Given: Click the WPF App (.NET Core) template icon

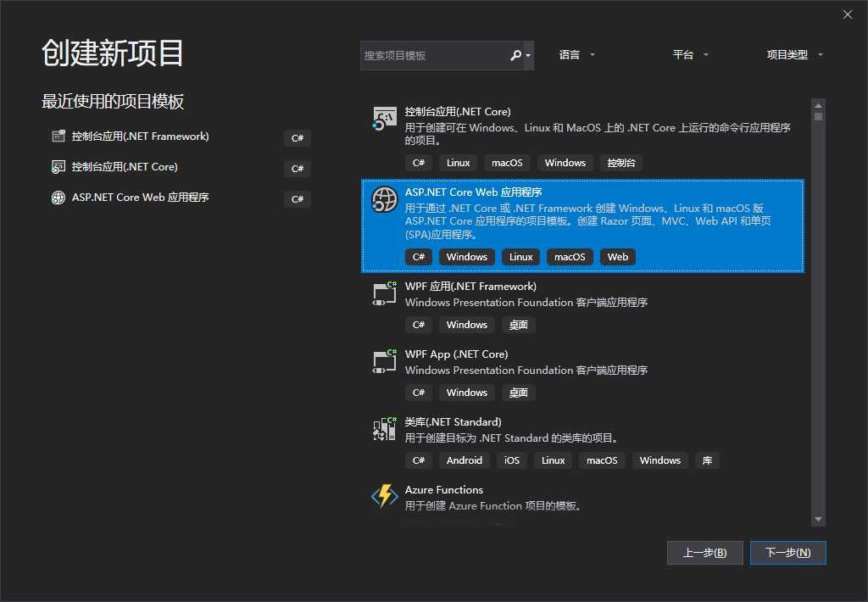Looking at the screenshot, I should [384, 361].
